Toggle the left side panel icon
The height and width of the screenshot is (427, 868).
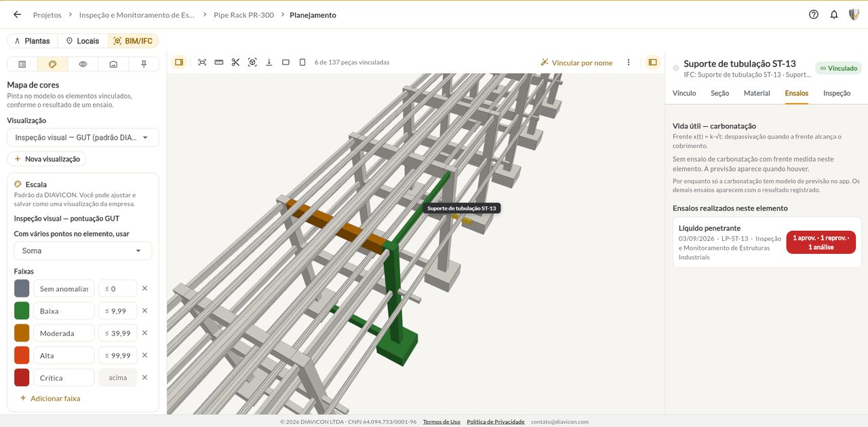click(179, 62)
